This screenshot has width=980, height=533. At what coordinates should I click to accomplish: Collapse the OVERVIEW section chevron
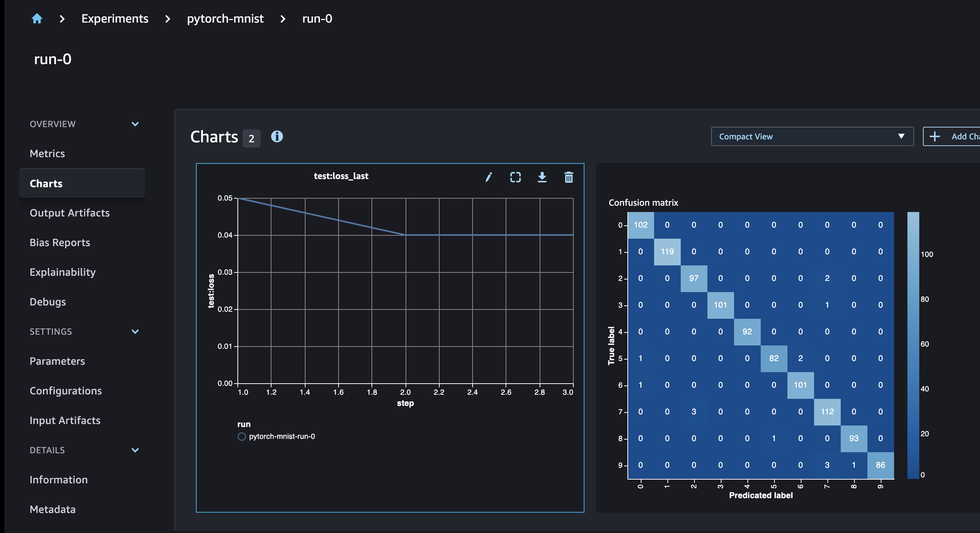135,124
